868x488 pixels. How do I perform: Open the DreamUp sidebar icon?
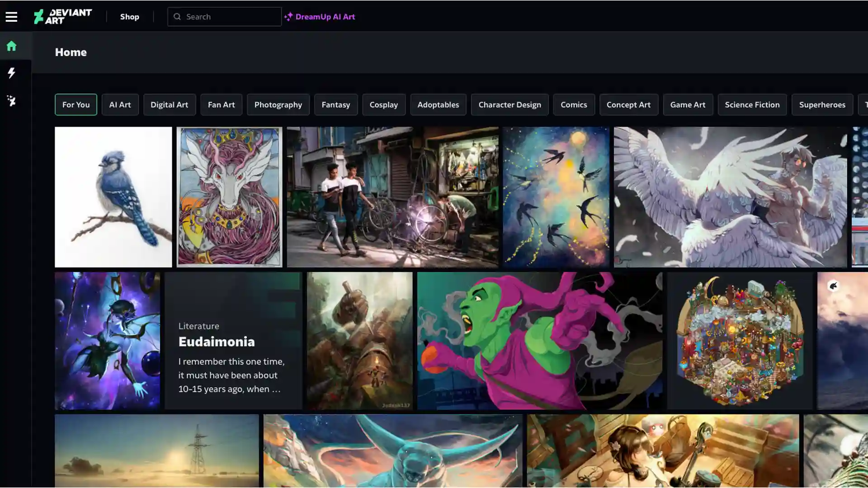[11, 101]
